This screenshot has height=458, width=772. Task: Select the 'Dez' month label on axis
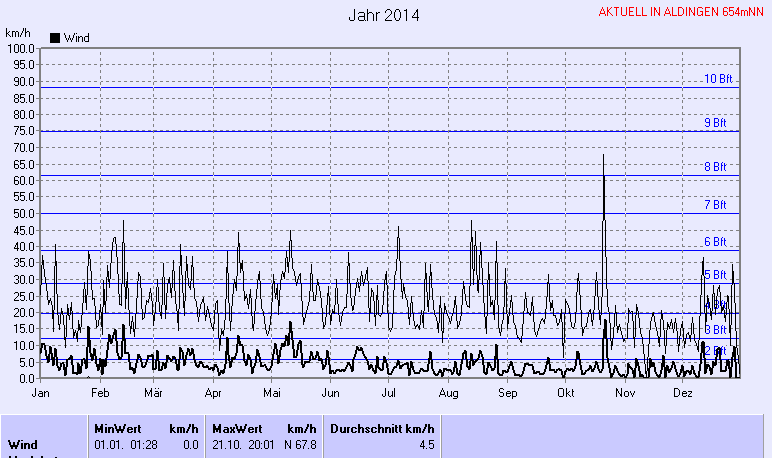(x=683, y=393)
